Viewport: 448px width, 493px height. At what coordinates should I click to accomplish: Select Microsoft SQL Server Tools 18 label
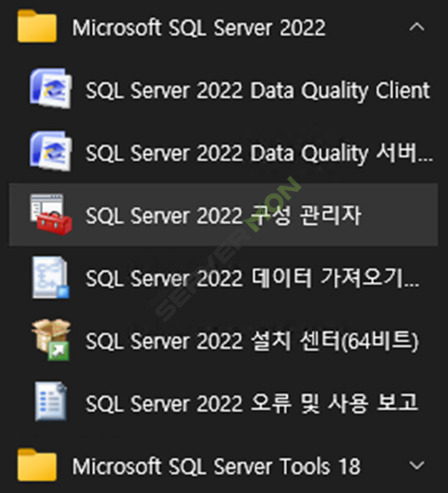216,466
